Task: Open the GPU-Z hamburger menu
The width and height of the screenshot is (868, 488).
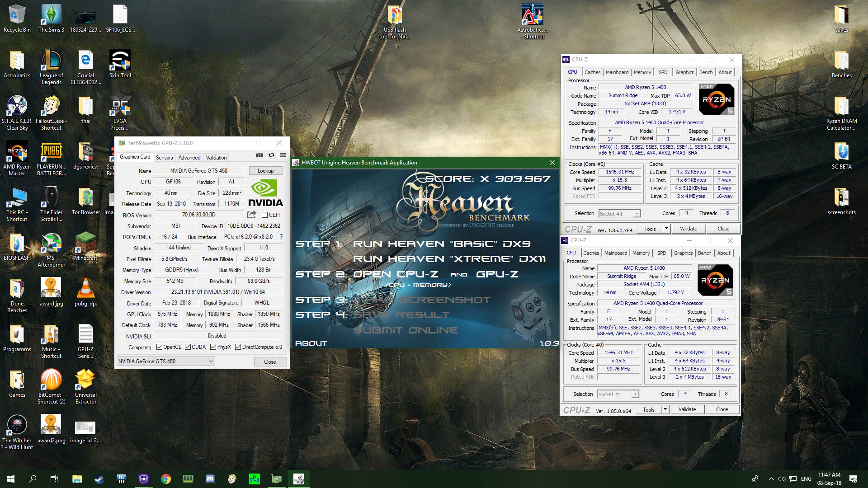Action: coord(283,155)
